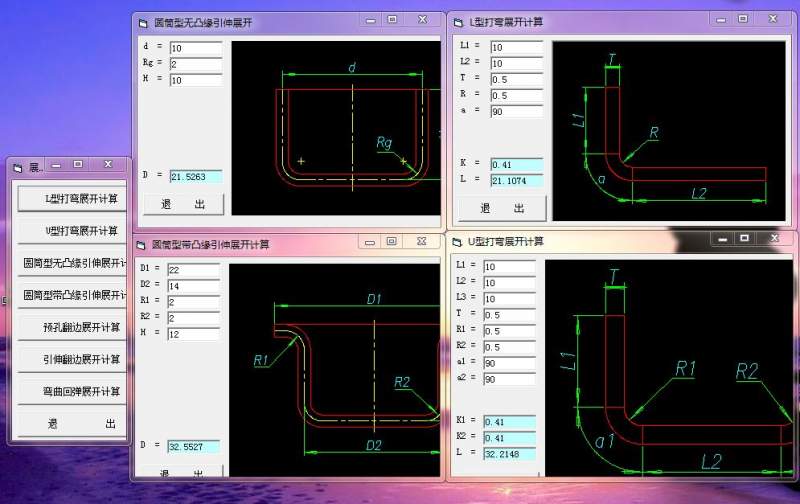
Task: Click the H field with value 12
Action: point(193,334)
